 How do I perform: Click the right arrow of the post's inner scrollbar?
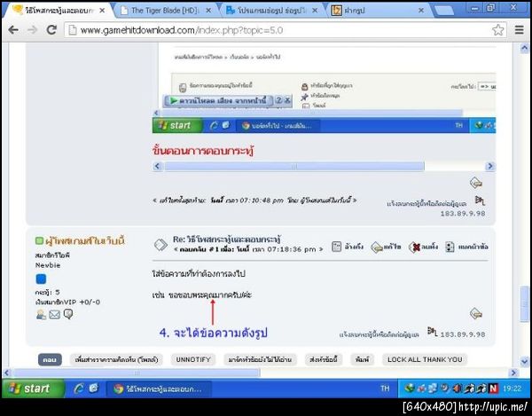click(490, 166)
